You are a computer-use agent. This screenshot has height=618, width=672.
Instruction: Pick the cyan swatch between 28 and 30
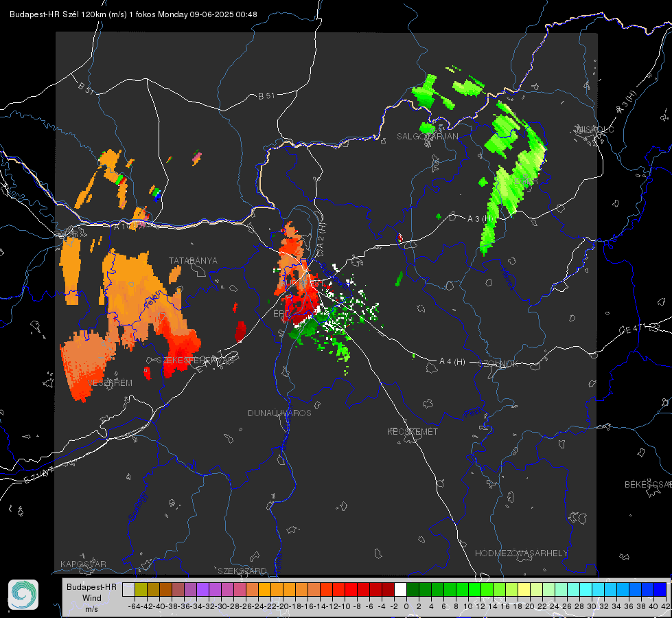click(586, 589)
